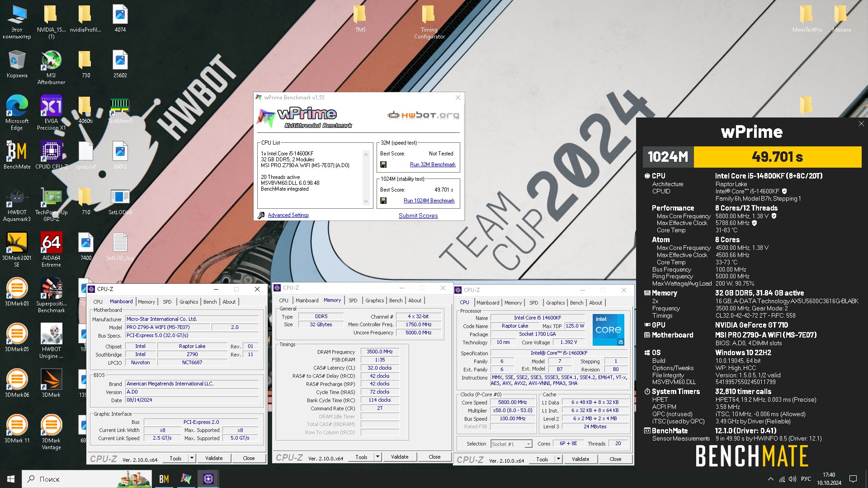Image resolution: width=868 pixels, height=488 pixels.
Task: Click network icon in system tray
Action: click(782, 479)
